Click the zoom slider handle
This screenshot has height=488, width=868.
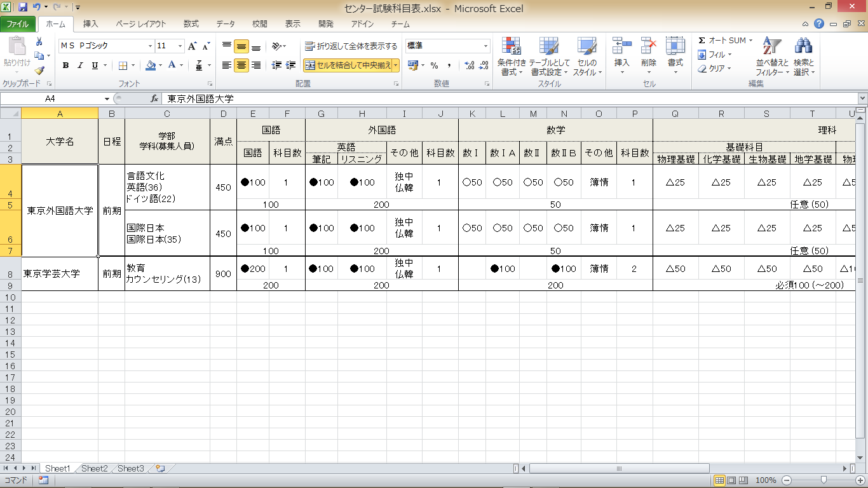point(824,480)
